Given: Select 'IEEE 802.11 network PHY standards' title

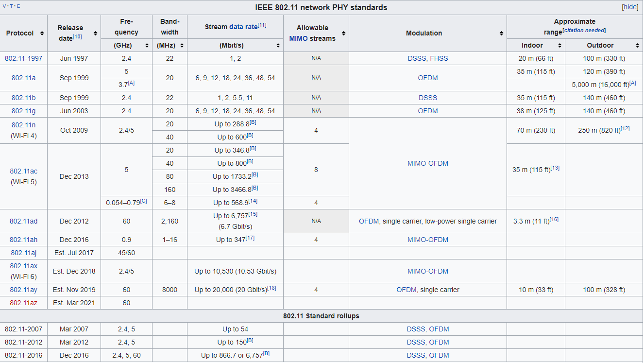Looking at the screenshot, I should [x=322, y=7].
